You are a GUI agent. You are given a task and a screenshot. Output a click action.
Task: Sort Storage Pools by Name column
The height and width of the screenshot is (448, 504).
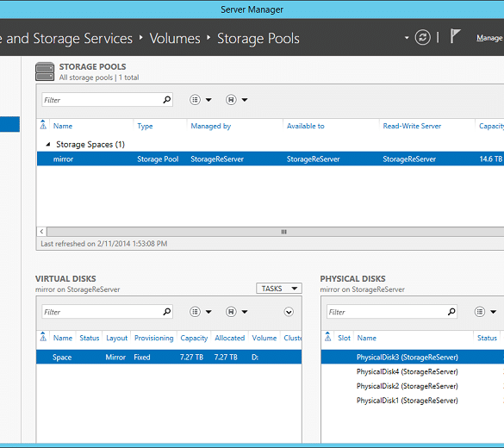point(63,126)
